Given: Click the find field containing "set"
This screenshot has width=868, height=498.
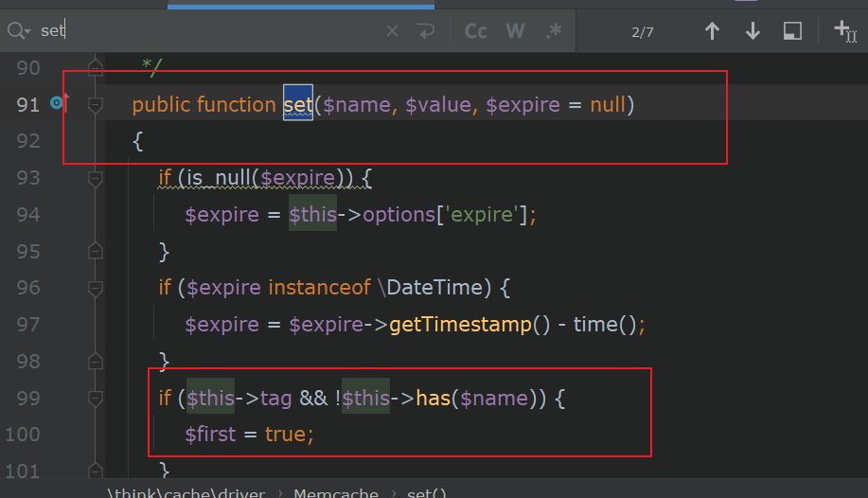Looking at the screenshot, I should point(208,31).
